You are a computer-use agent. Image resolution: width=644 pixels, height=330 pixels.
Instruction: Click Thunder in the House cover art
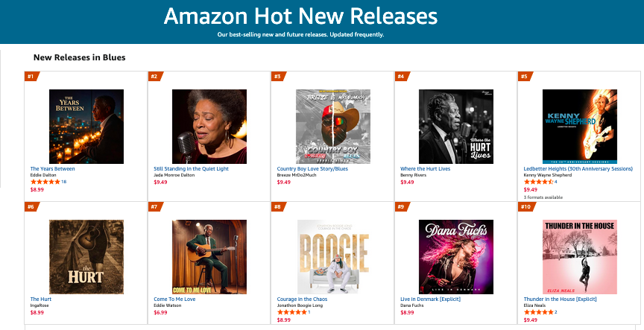(579, 257)
